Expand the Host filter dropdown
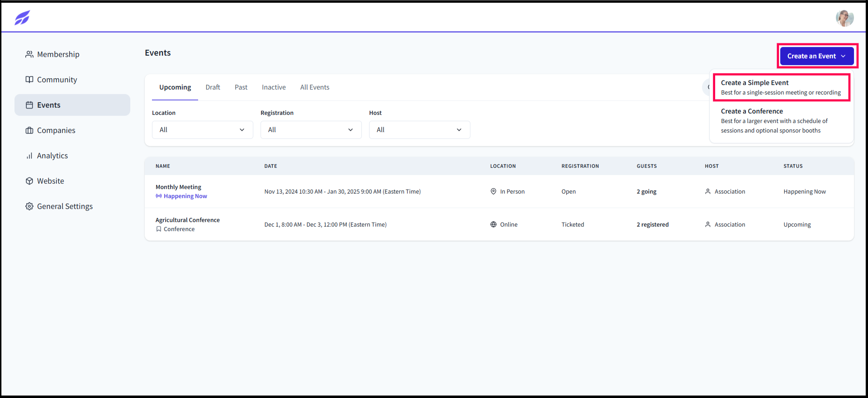Viewport: 868px width, 398px height. tap(419, 130)
